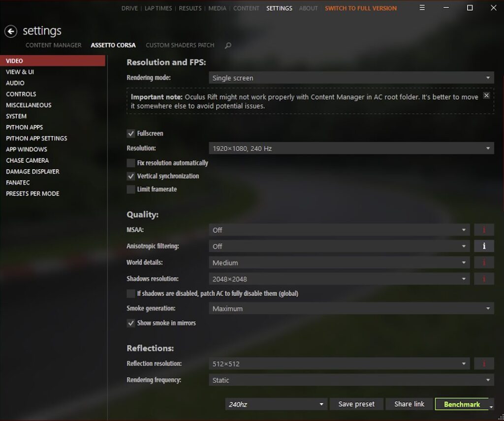504x421 pixels.
Task: Open the Content tab
Action: point(246,8)
